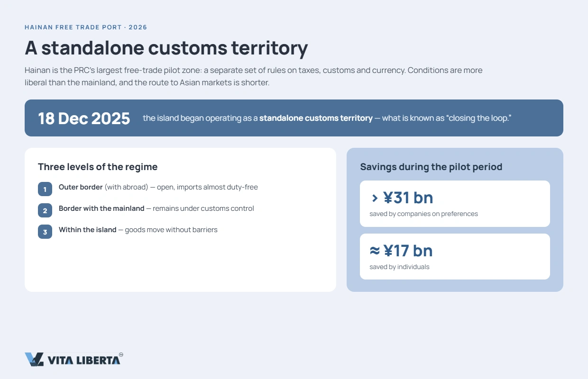Select the 18 Dec 2025 date

click(84, 118)
